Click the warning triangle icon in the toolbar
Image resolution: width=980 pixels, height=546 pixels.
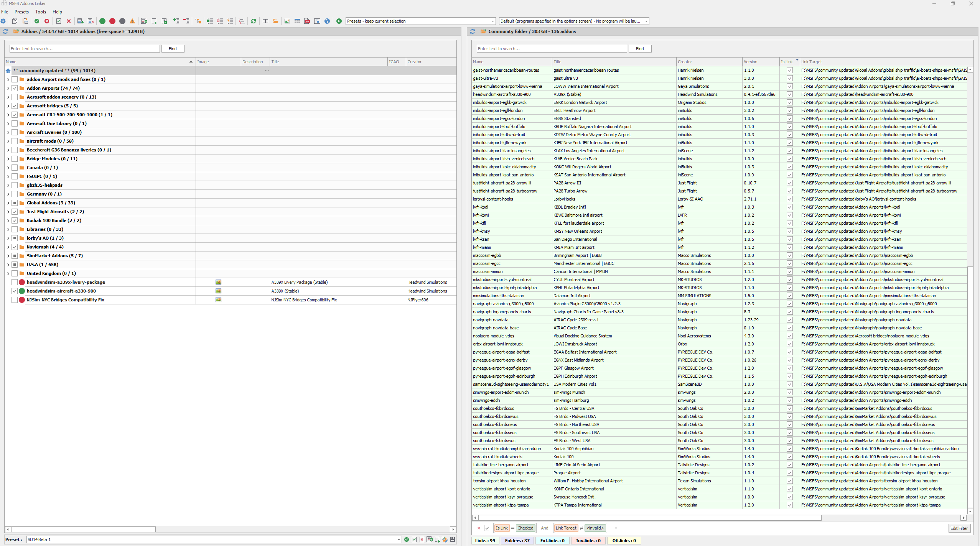tap(132, 21)
